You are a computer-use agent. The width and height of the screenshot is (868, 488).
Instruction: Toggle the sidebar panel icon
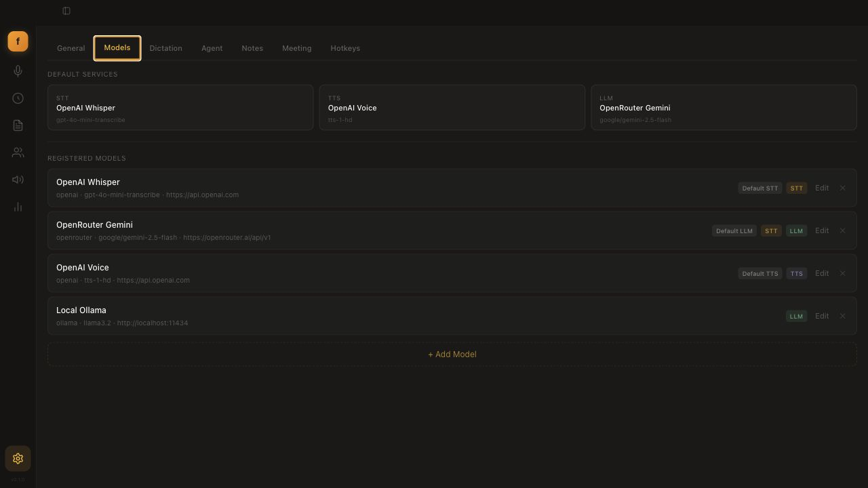pyautogui.click(x=66, y=11)
